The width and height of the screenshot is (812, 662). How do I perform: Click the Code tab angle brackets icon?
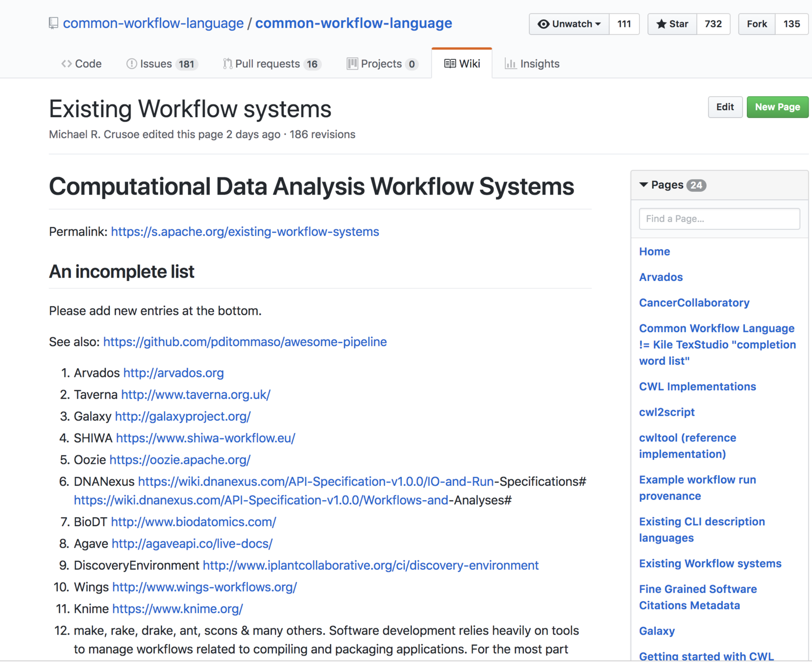coord(67,64)
